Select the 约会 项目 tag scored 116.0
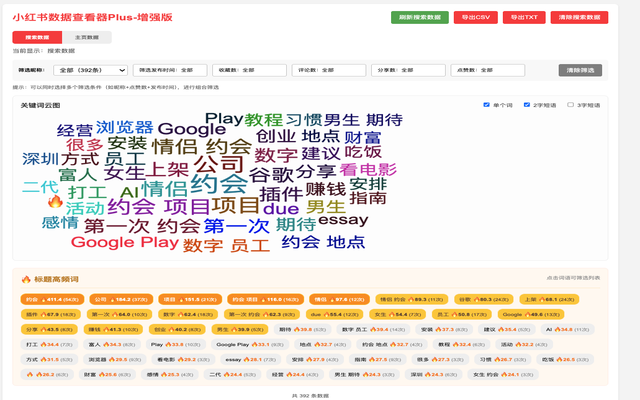 coord(265,299)
